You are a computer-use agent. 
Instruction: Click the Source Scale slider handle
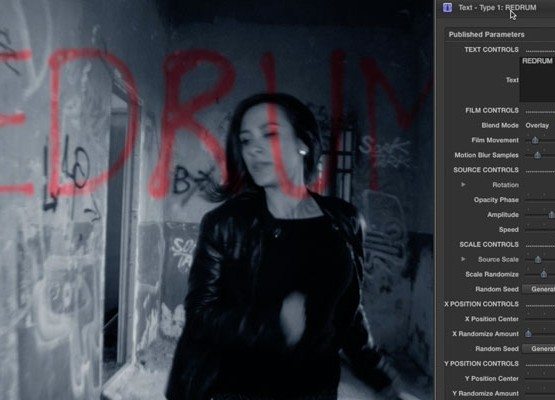[x=538, y=259]
